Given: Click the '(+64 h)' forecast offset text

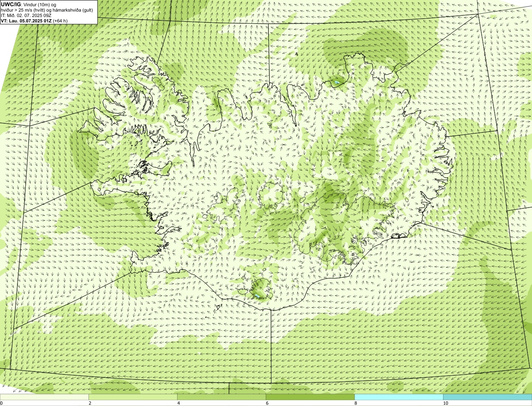Looking at the screenshot, I should [x=60, y=20].
